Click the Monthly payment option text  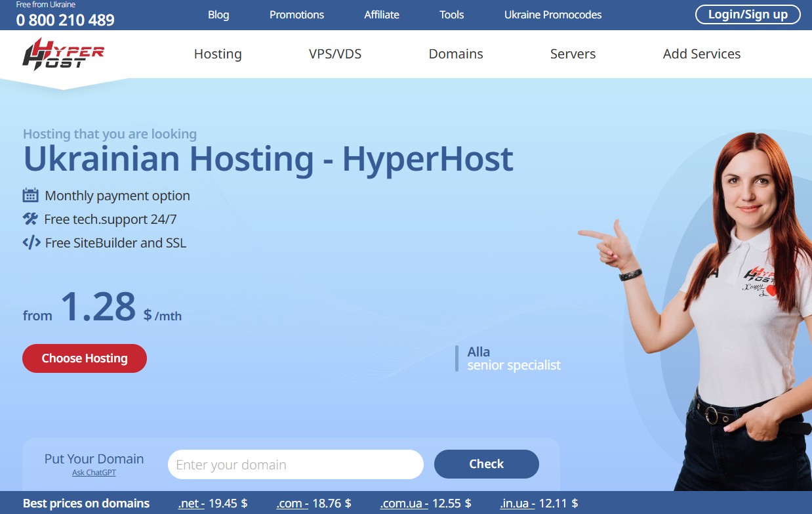117,196
